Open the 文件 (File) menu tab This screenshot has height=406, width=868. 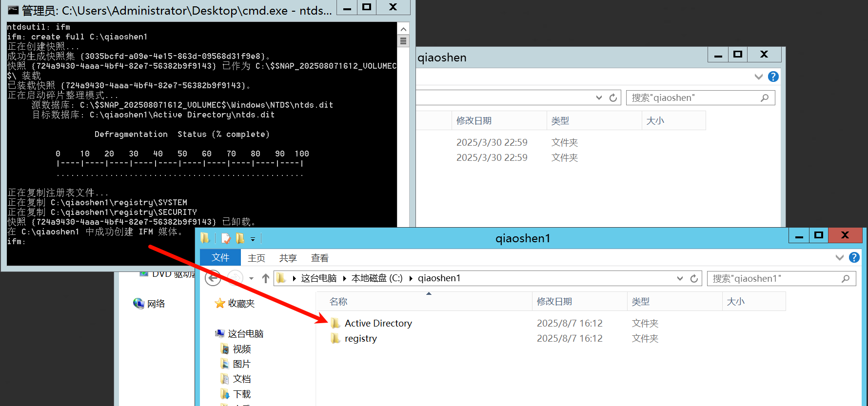pyautogui.click(x=220, y=257)
